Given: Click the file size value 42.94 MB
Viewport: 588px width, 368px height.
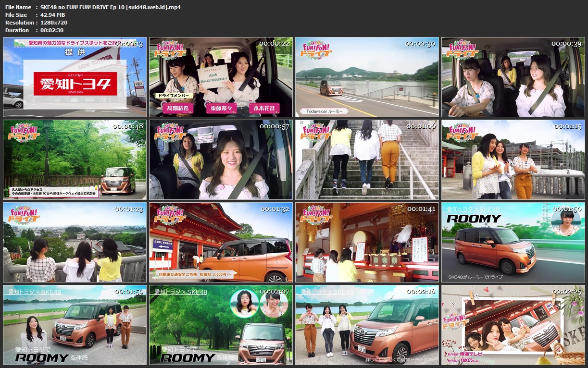Looking at the screenshot, I should coord(52,15).
